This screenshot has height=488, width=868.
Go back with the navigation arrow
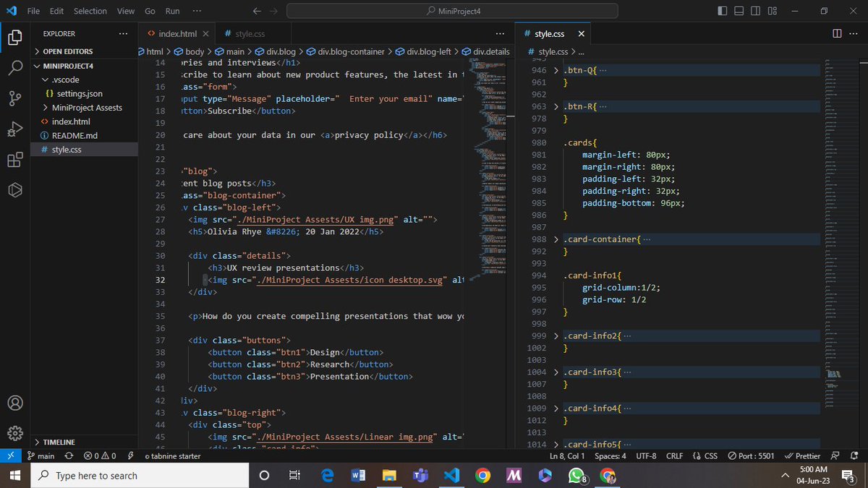[258, 11]
